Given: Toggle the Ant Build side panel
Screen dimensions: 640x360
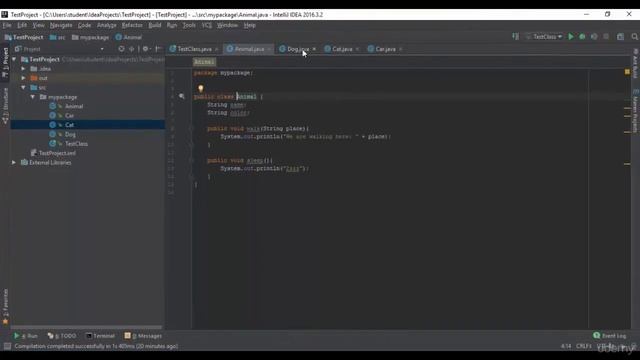Looking at the screenshot, I should tap(635, 64).
